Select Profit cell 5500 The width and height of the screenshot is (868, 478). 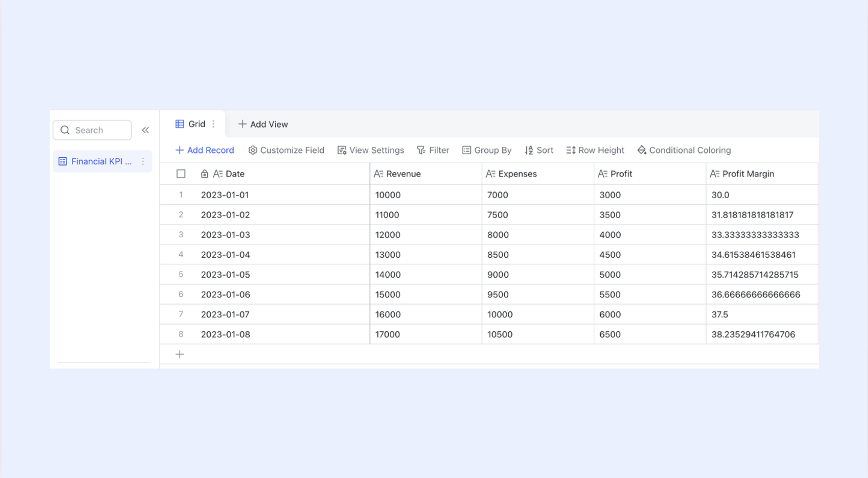click(x=650, y=294)
